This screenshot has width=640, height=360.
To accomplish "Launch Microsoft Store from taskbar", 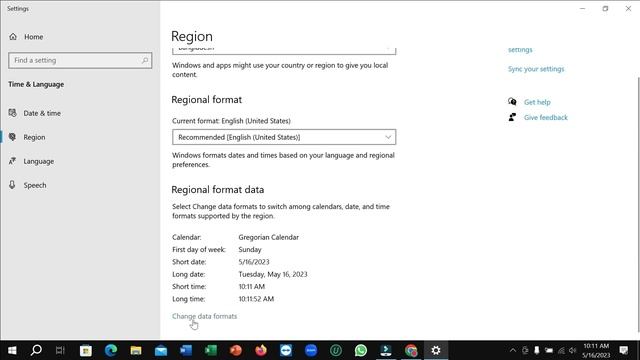I will 86,350.
